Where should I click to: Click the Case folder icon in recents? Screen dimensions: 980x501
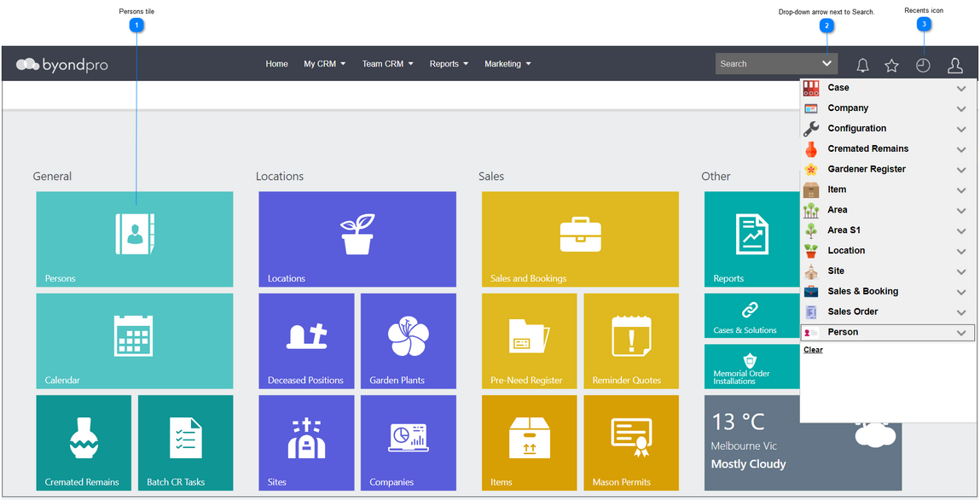coord(811,88)
